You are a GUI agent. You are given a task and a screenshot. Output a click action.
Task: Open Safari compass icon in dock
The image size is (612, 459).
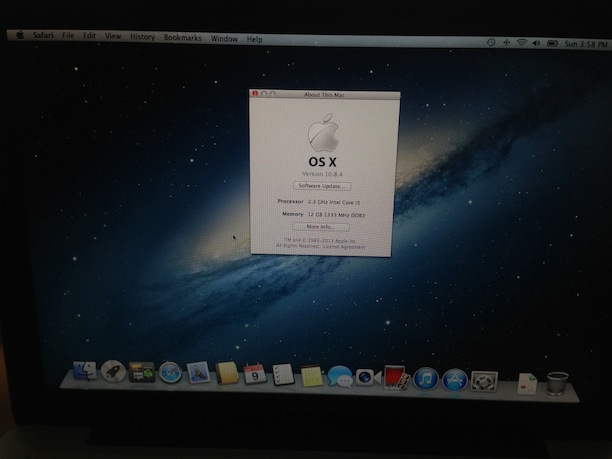pos(169,374)
